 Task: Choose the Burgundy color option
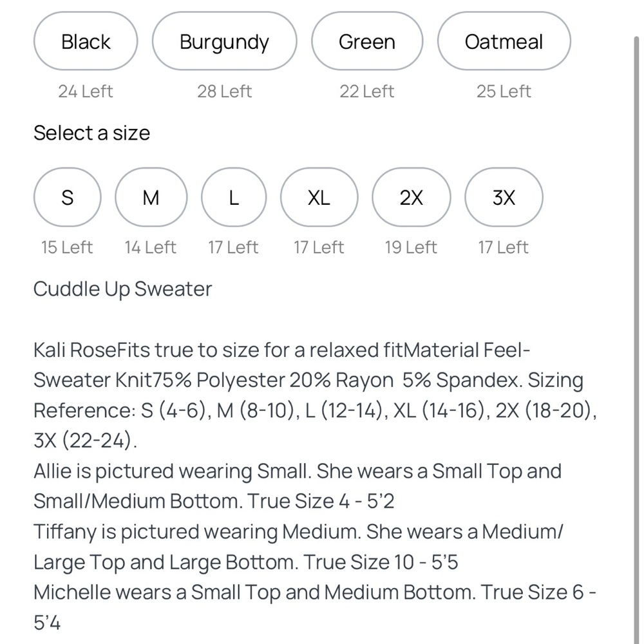pyautogui.click(x=224, y=41)
